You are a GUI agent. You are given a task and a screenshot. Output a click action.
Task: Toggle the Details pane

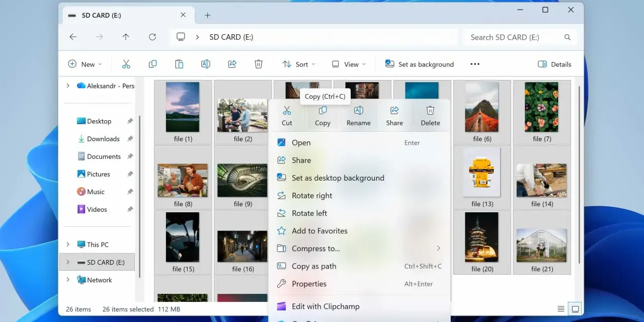tap(554, 64)
